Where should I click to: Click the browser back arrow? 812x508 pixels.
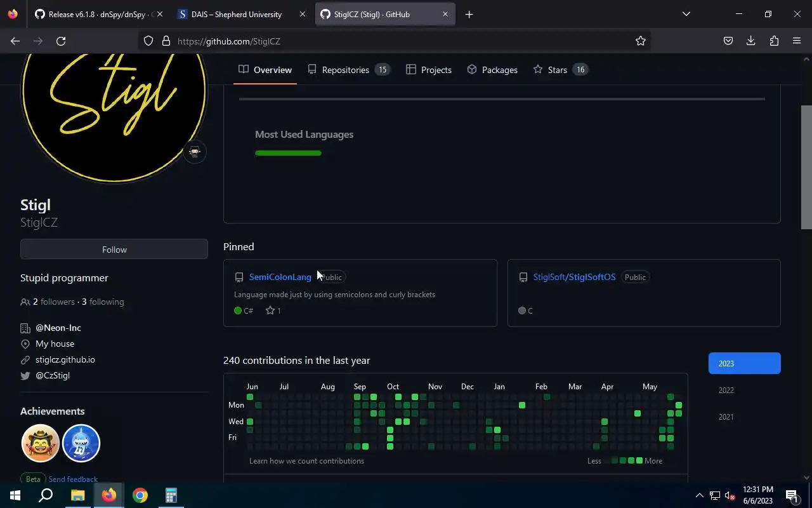click(15, 41)
